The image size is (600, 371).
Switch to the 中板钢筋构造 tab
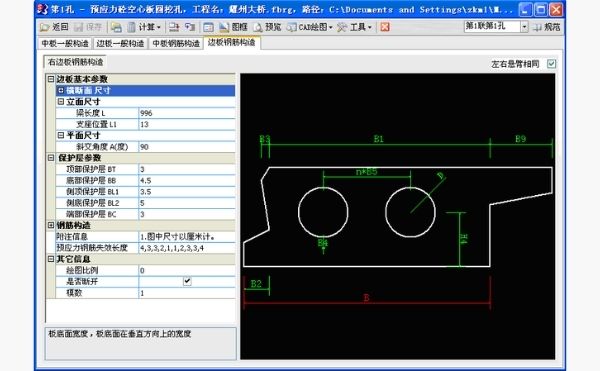[x=176, y=43]
